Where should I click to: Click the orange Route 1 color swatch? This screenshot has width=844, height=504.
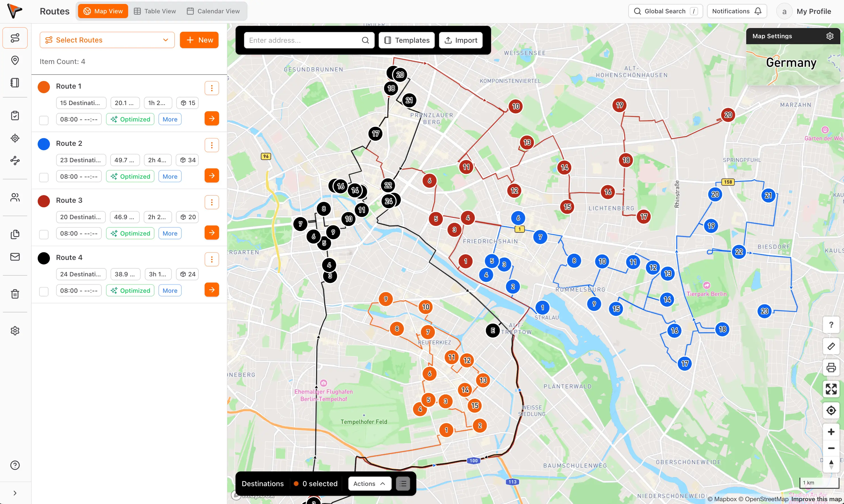[44, 87]
